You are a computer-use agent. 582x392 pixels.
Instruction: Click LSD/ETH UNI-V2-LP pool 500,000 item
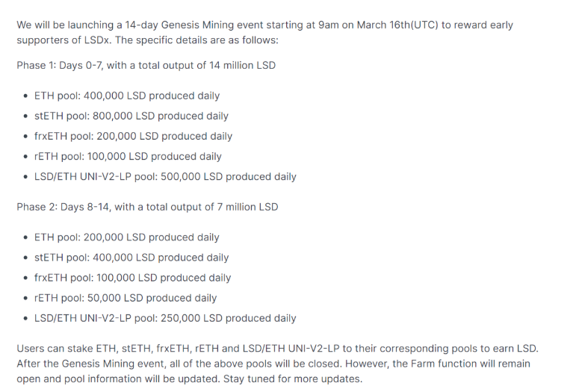[165, 176]
